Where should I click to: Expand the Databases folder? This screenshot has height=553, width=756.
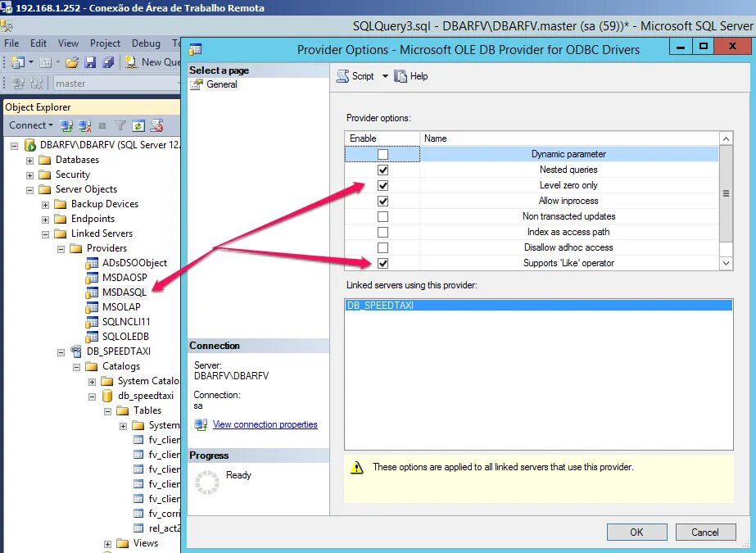[29, 161]
